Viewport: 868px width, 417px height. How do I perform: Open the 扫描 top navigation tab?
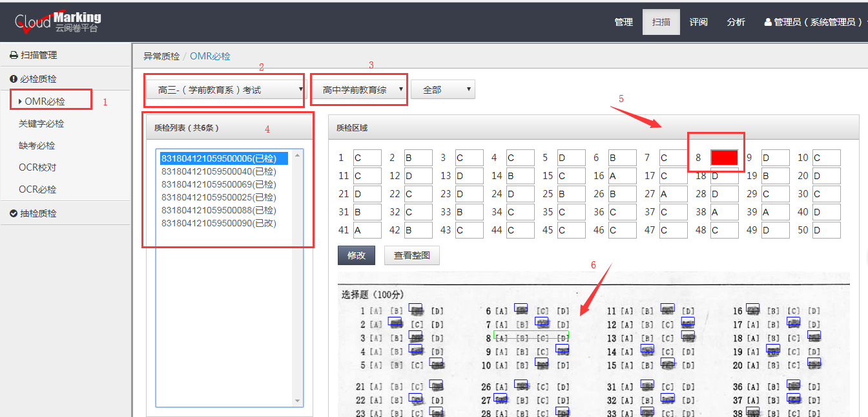tap(661, 22)
